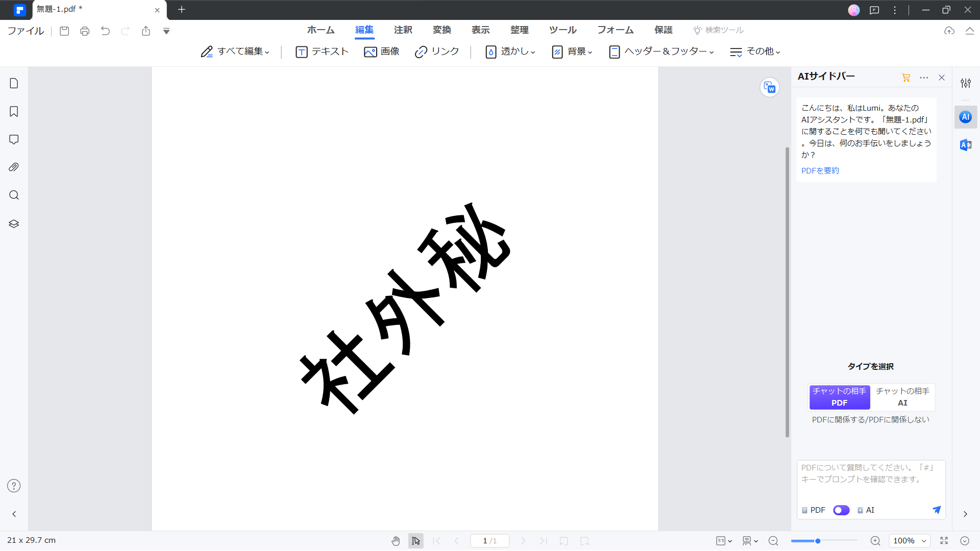This screenshot has width=980, height=551.
Task: Open the search panel
Action: point(14,195)
